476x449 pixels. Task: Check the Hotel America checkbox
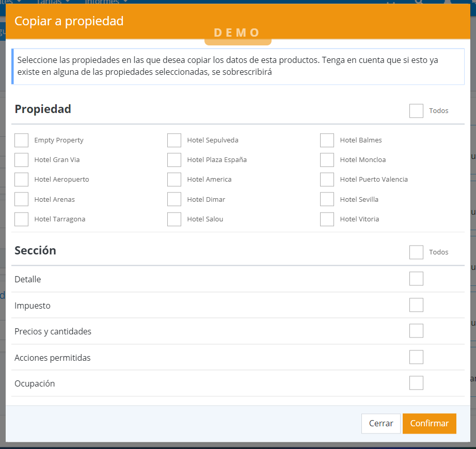point(174,180)
